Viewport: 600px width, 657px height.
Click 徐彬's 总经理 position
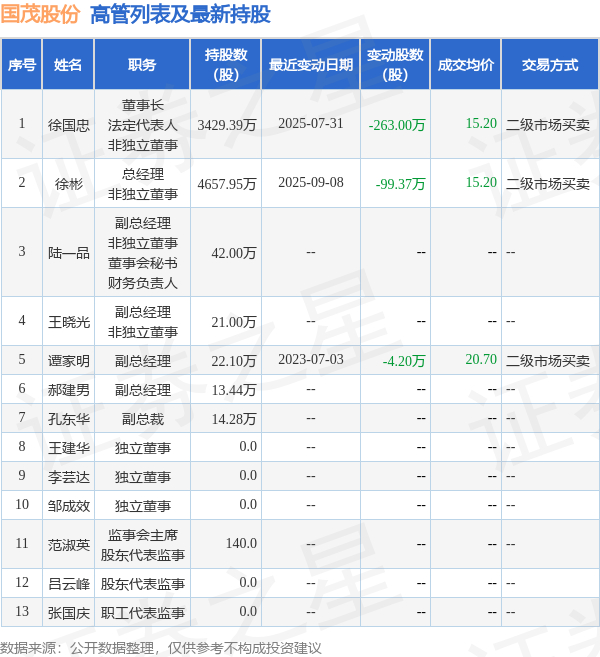(142, 174)
